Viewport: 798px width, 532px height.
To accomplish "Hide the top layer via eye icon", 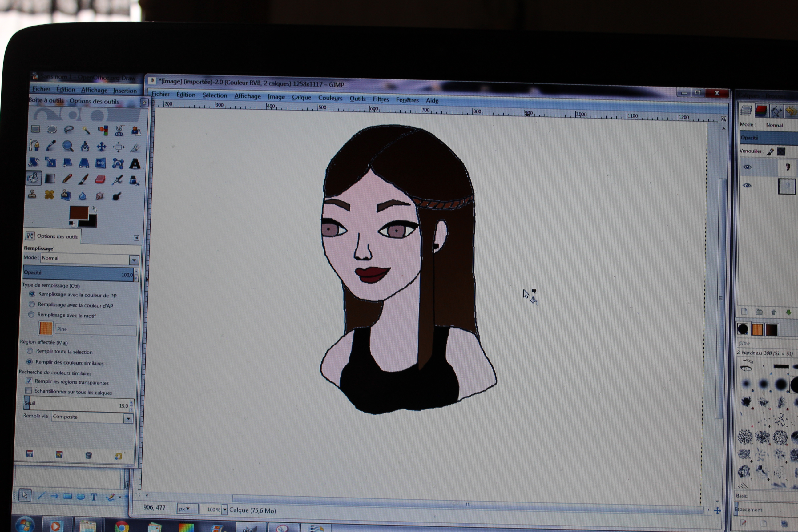I will pos(747,167).
